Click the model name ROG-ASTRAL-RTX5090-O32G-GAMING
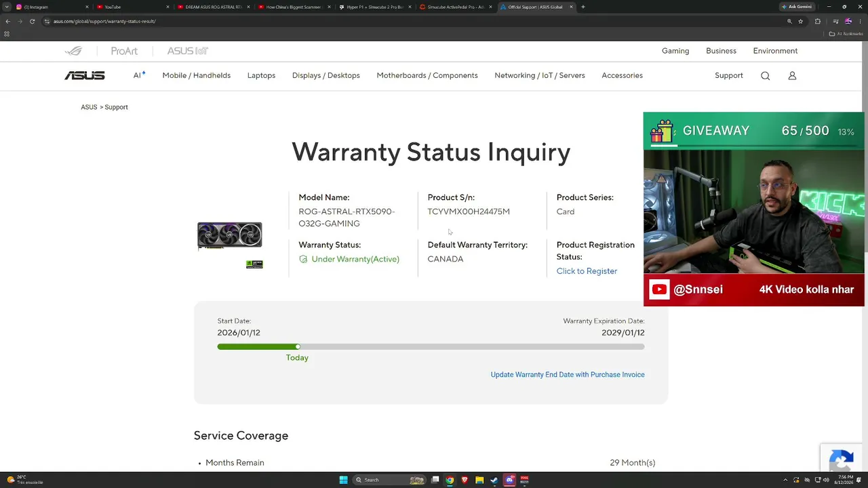868x488 pixels. tap(347, 218)
